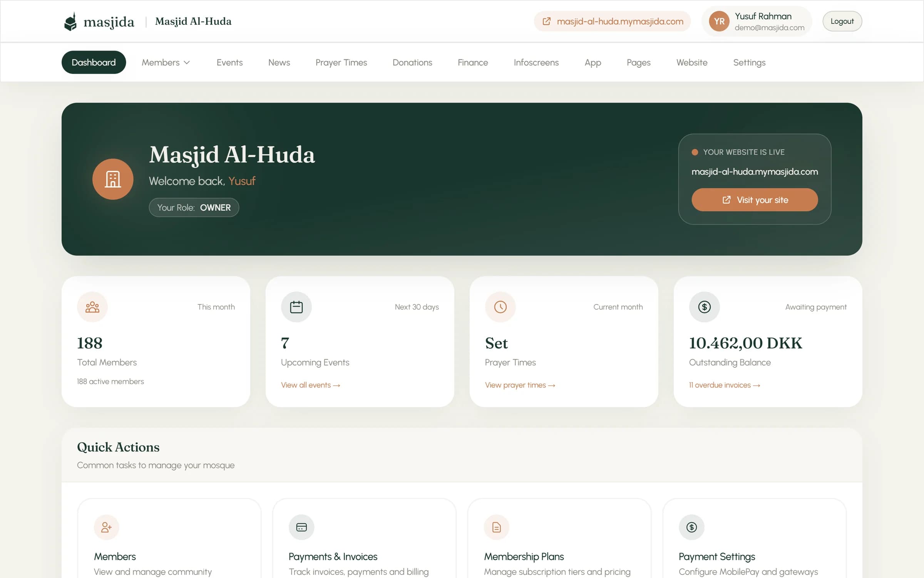This screenshot has width=924, height=578.
Task: Click the Set prayer times value
Action: tap(496, 343)
